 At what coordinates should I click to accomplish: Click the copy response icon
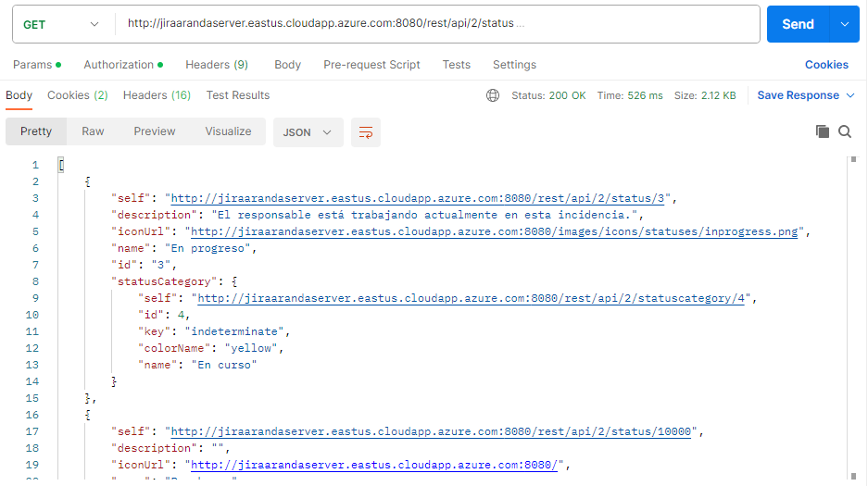[823, 131]
